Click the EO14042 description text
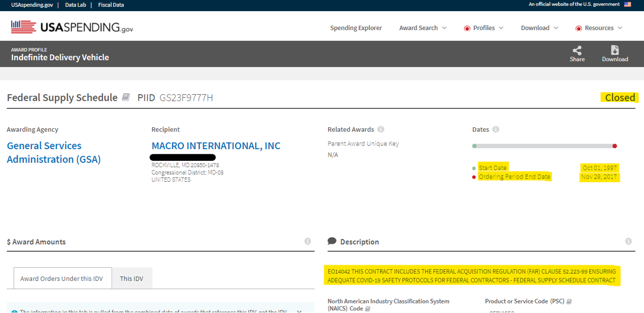This screenshot has width=644, height=313. (x=472, y=276)
